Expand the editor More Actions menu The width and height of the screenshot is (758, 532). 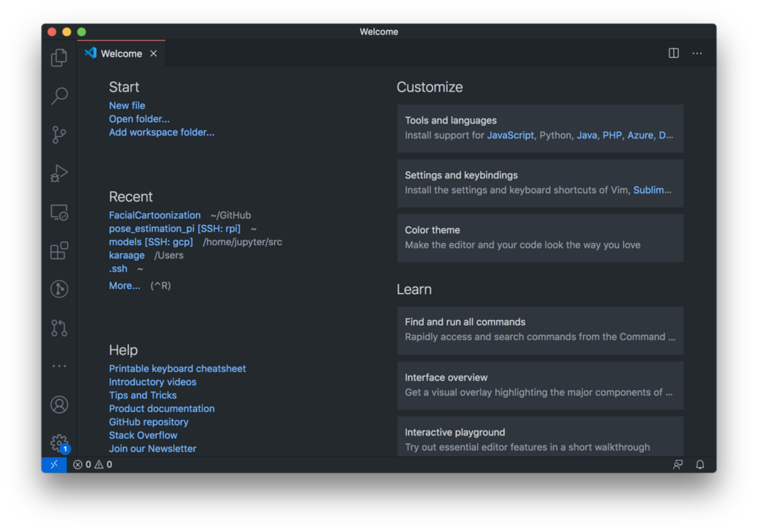click(697, 53)
